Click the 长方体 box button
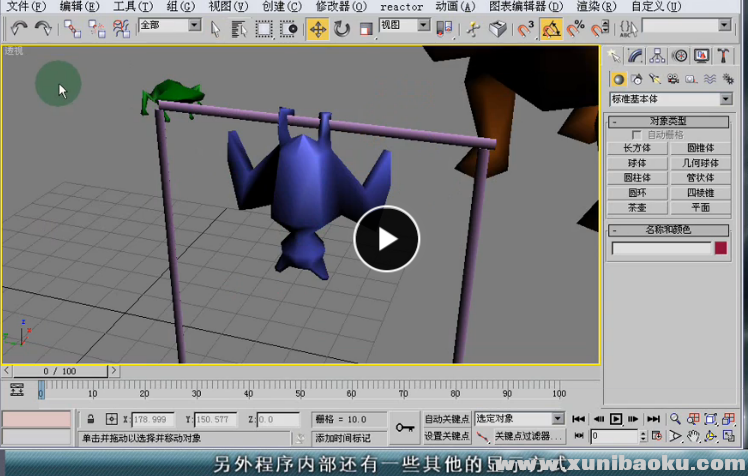This screenshot has height=476, width=748. click(x=637, y=148)
